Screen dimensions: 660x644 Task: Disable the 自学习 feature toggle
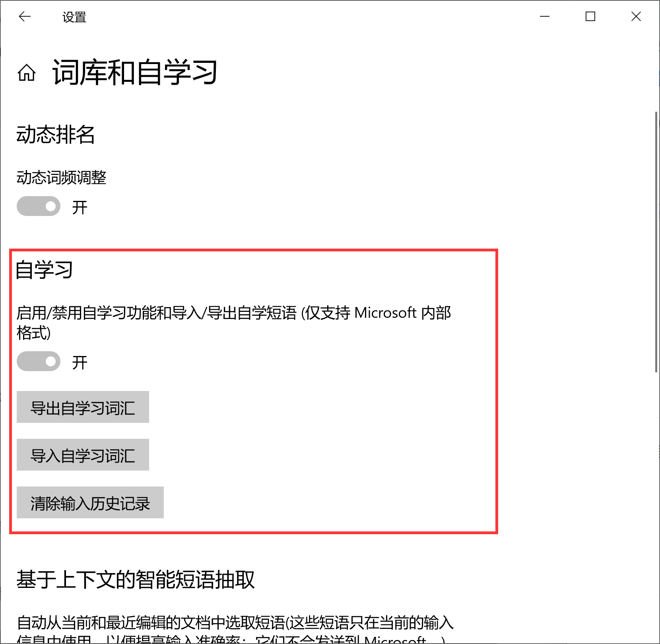tap(39, 361)
